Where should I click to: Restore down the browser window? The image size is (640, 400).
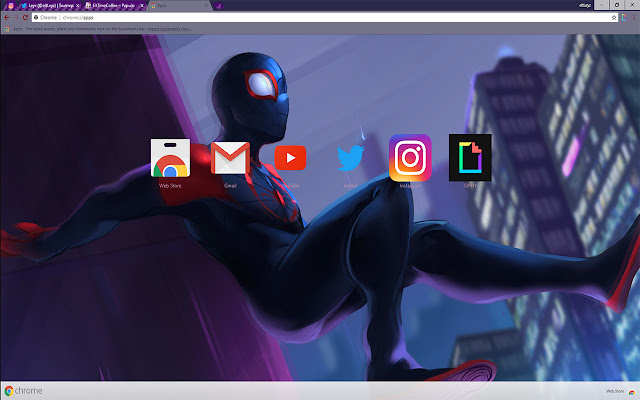(x=617, y=5)
